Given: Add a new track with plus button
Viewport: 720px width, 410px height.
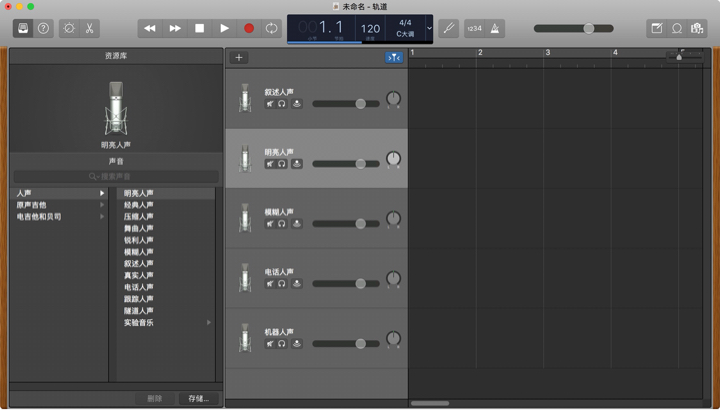Looking at the screenshot, I should pos(239,57).
